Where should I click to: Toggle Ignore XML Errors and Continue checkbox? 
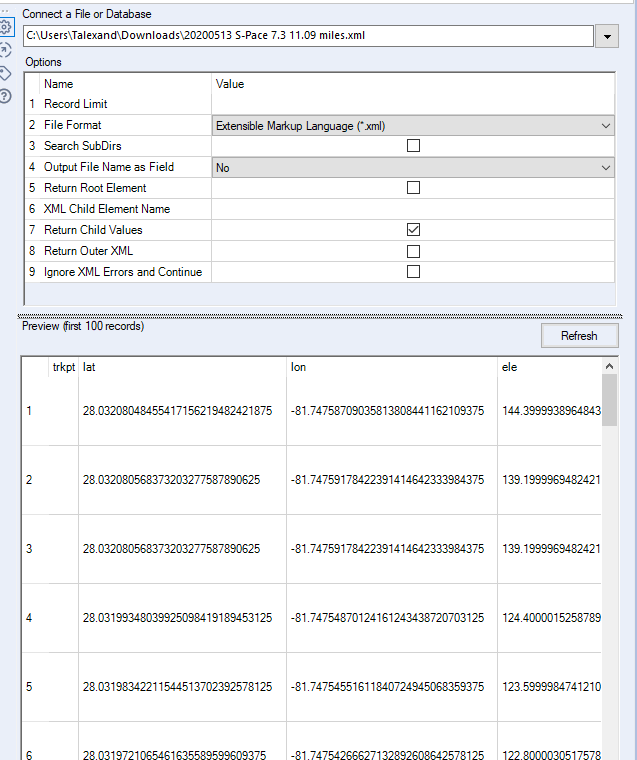pyautogui.click(x=413, y=272)
